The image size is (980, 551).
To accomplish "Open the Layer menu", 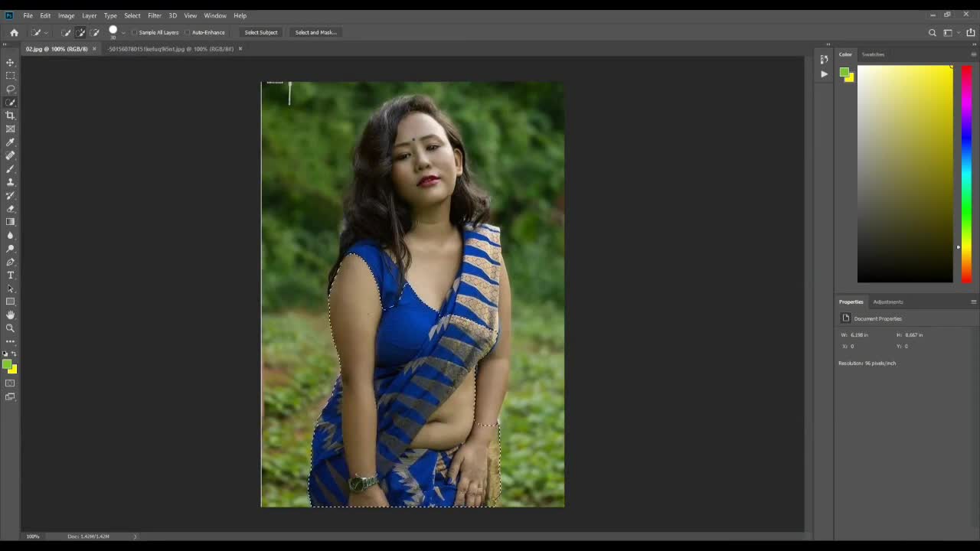I will tap(89, 15).
